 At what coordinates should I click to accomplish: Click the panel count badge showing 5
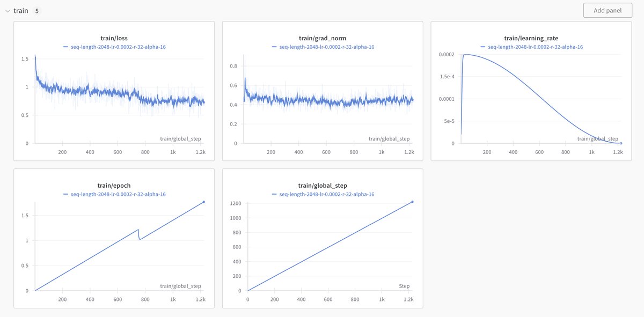(x=36, y=11)
